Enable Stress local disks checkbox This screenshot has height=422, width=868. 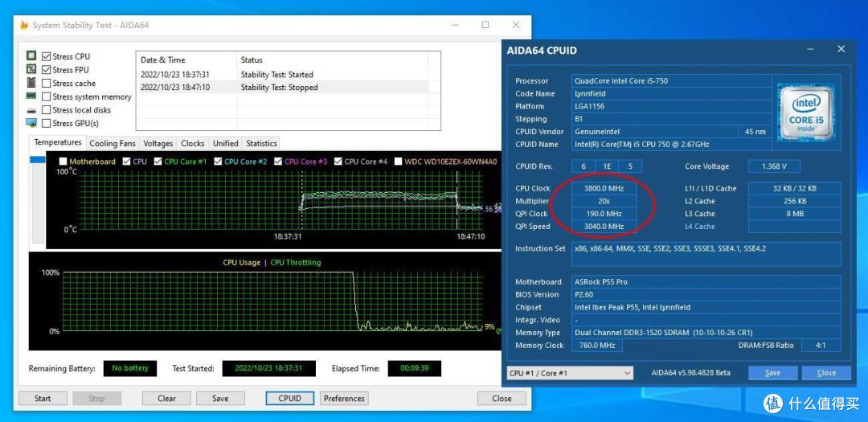[x=47, y=109]
